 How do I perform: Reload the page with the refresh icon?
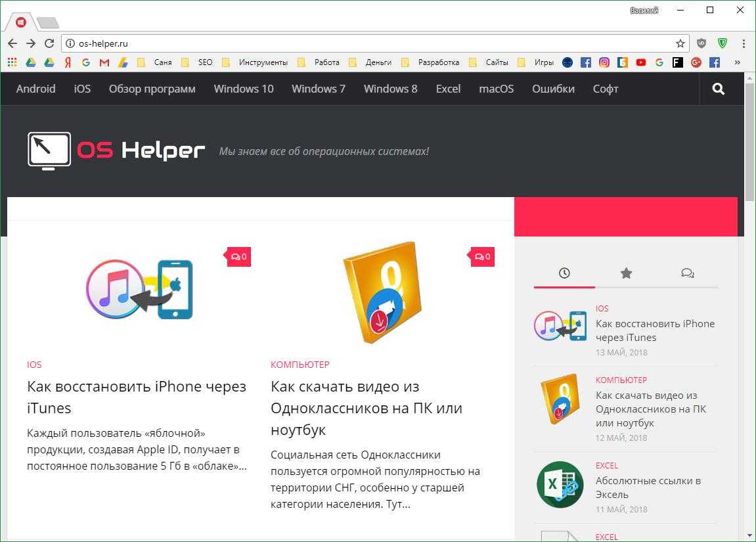click(x=49, y=43)
